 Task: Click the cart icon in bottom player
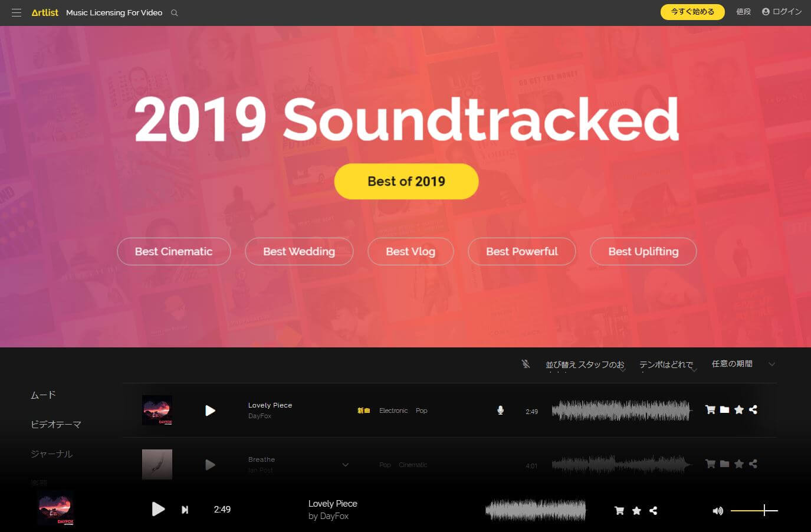coord(619,511)
